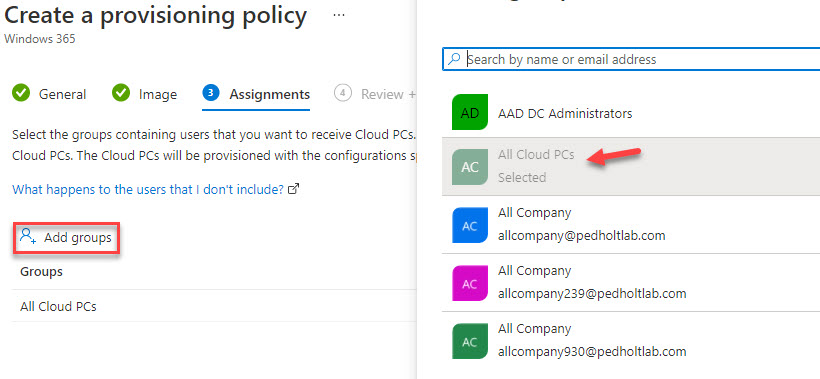Click the dark green AC avatar icon
The height and width of the screenshot is (379, 820).
pos(470,341)
